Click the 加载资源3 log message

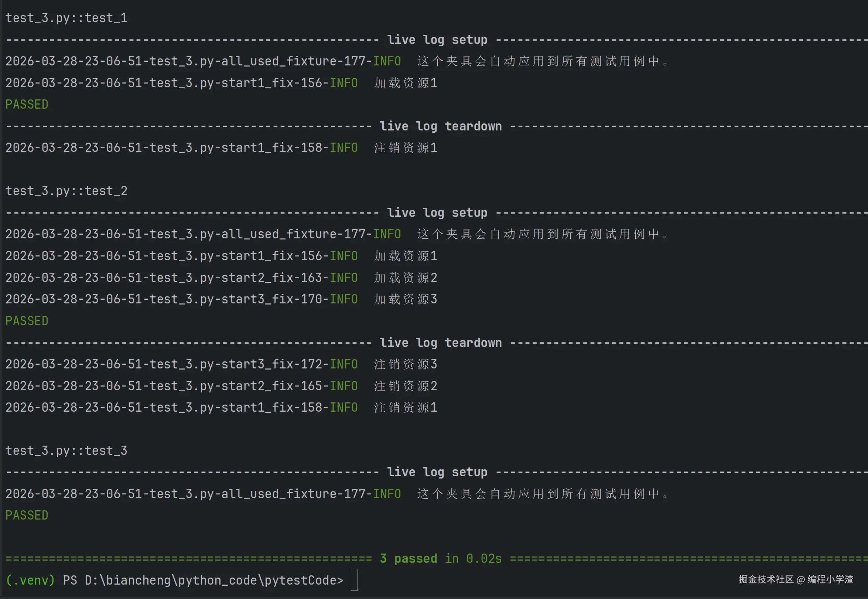406,299
